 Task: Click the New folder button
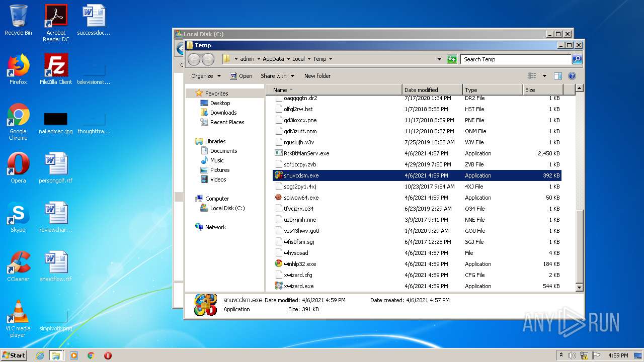coord(317,76)
